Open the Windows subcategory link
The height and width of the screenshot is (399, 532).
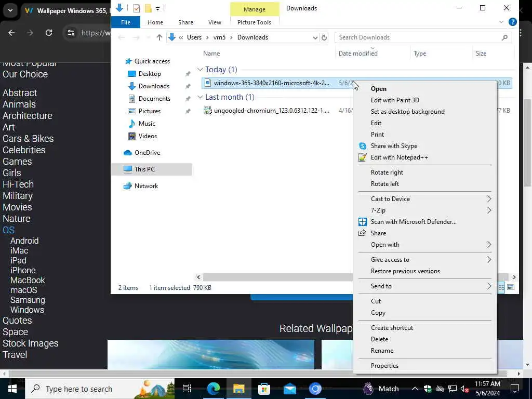tap(27, 310)
